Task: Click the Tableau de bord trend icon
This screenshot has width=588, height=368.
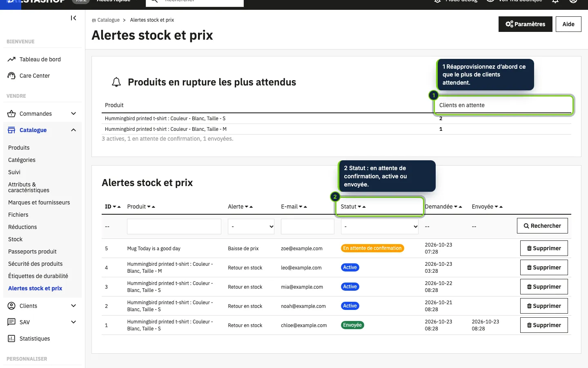Action: coord(11,59)
